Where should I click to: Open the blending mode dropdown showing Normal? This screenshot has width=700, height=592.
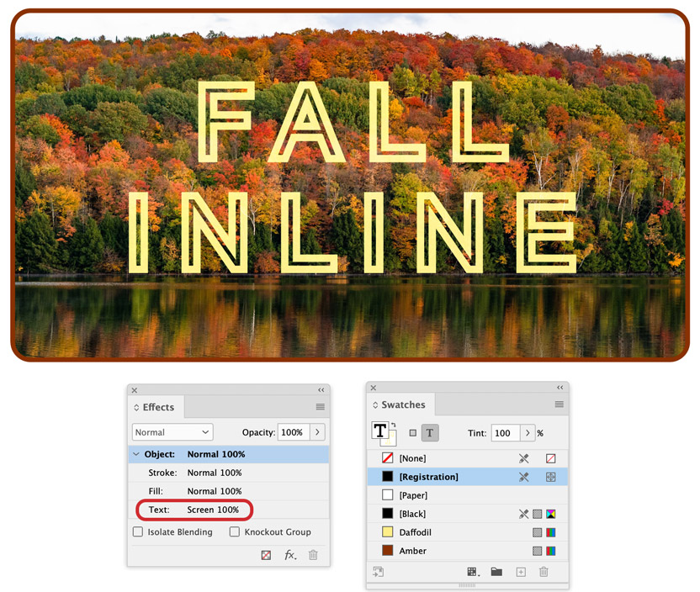(172, 432)
